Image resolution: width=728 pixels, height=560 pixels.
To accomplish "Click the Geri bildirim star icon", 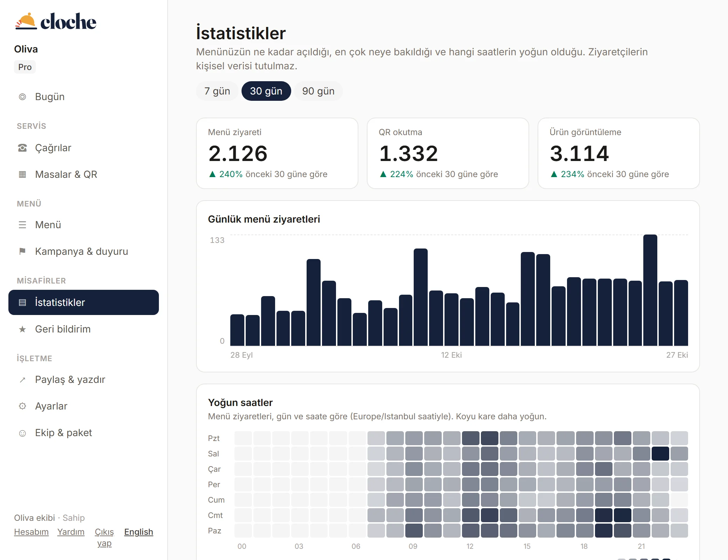I will coord(22,329).
